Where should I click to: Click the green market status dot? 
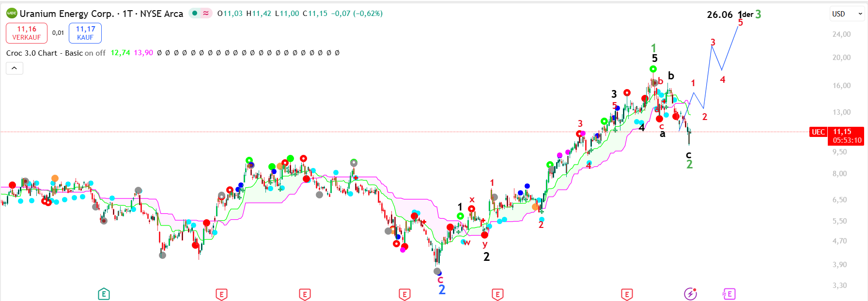coord(194,14)
